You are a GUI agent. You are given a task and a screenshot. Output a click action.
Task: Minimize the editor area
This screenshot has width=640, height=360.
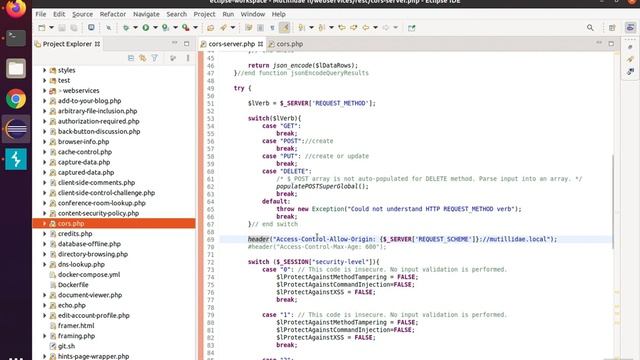tap(599, 43)
